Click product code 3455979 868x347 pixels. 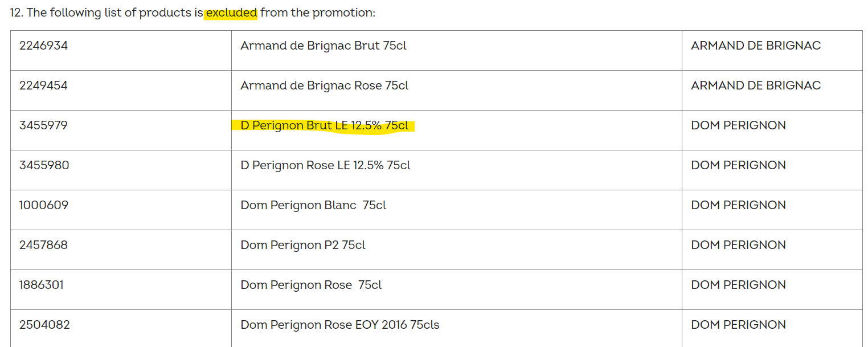43,125
